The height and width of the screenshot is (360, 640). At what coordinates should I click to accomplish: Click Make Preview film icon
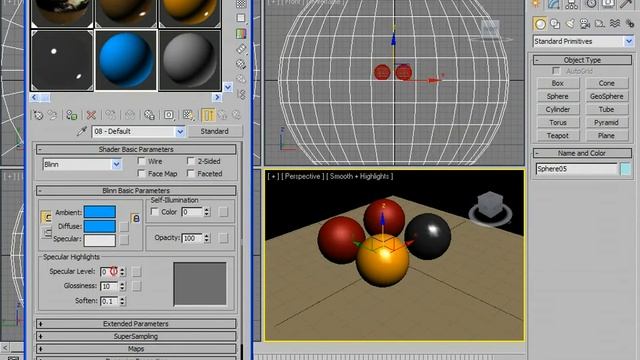pos(241,49)
